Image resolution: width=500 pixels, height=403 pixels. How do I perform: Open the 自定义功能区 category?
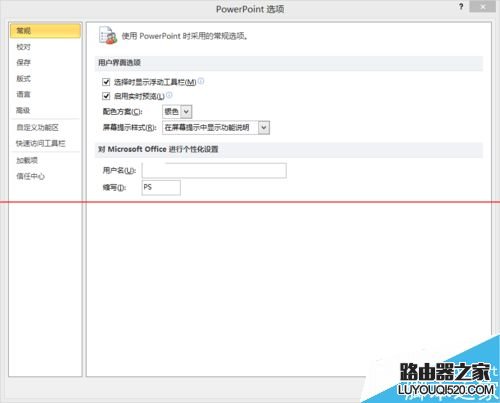38,127
